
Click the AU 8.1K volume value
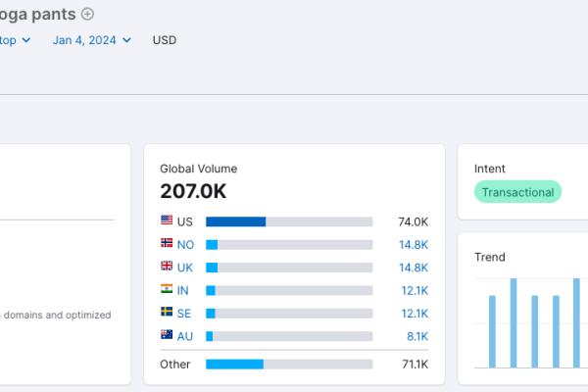click(417, 336)
